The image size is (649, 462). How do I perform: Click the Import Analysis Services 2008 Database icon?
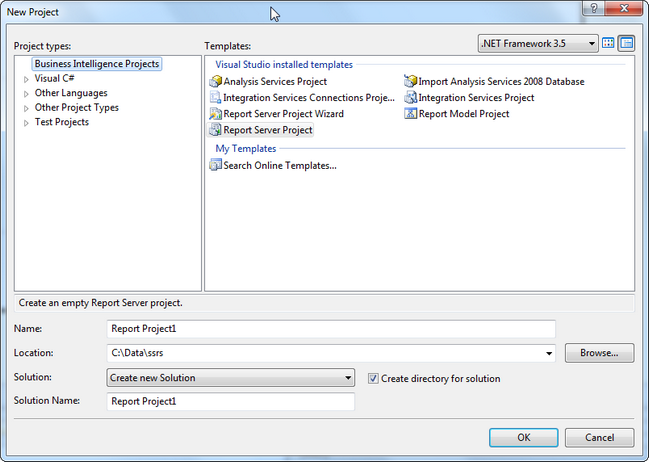tap(410, 82)
